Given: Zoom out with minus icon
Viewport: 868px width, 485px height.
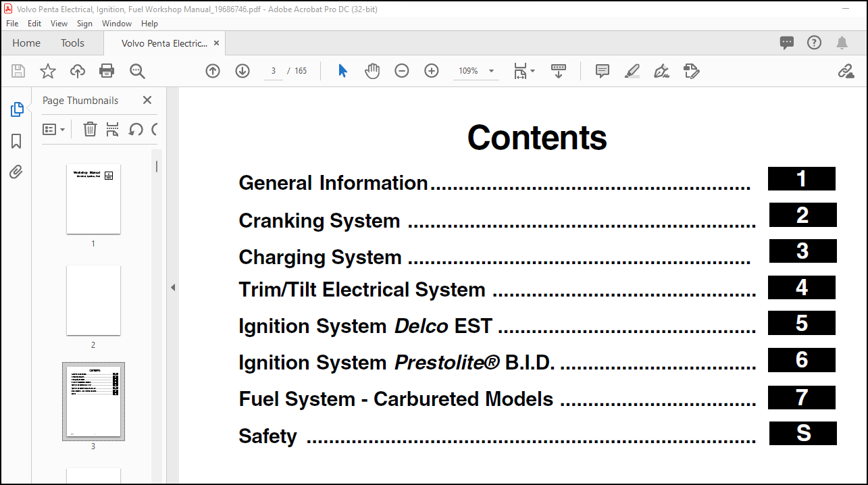Looking at the screenshot, I should [402, 71].
